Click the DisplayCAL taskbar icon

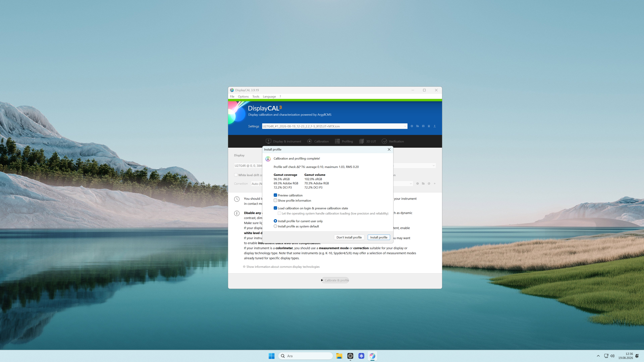372,356
